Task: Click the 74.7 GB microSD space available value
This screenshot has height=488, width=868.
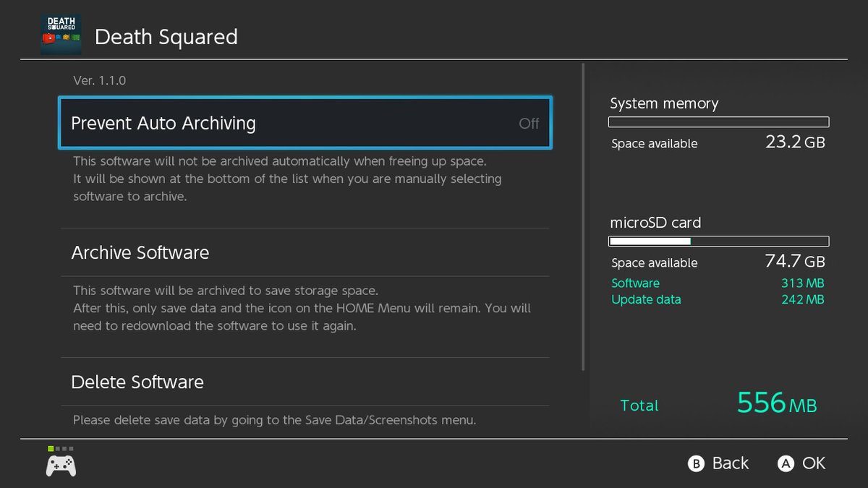Action: click(x=794, y=261)
